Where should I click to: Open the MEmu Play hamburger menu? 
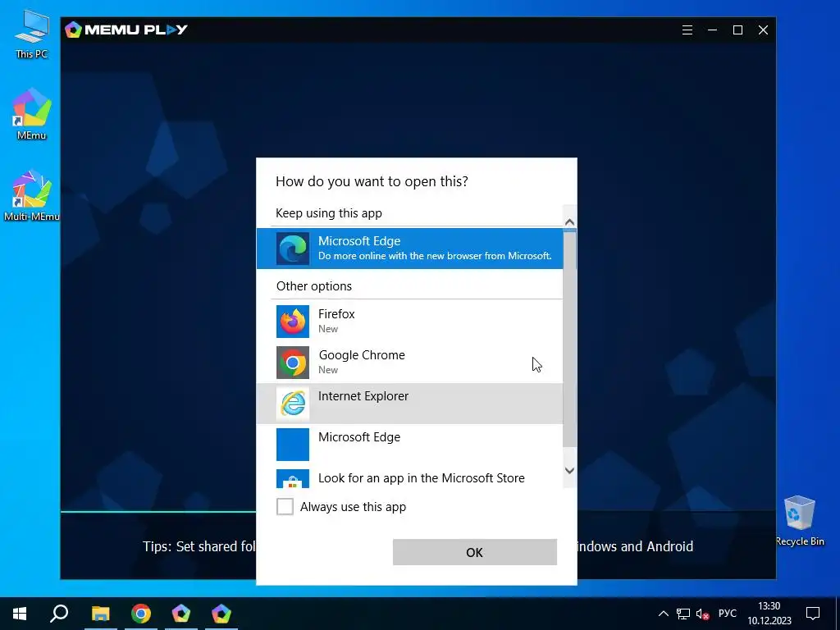(x=687, y=30)
